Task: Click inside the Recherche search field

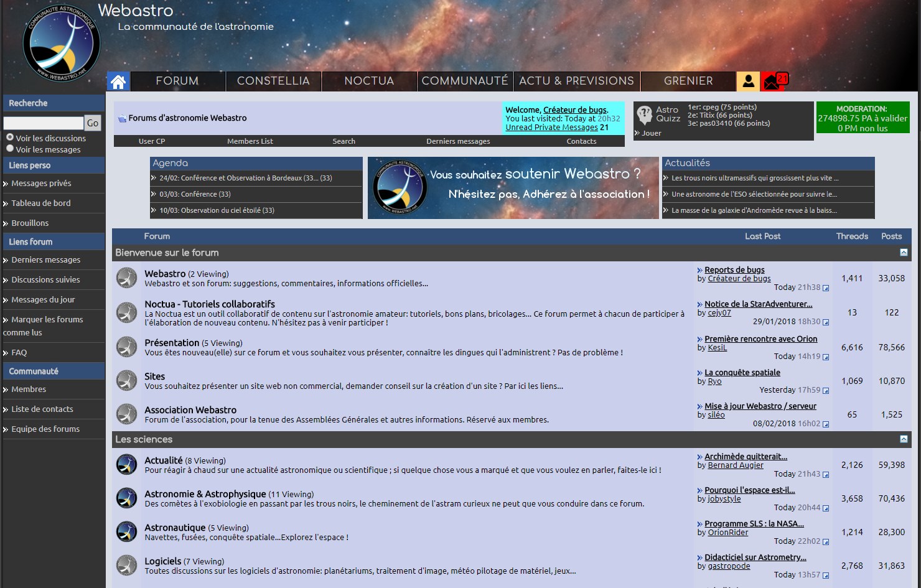Action: 44,123
